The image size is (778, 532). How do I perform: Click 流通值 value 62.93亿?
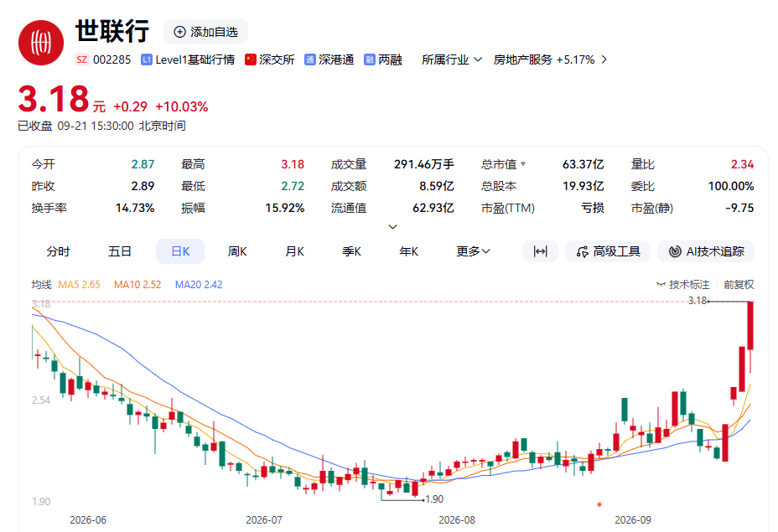433,208
